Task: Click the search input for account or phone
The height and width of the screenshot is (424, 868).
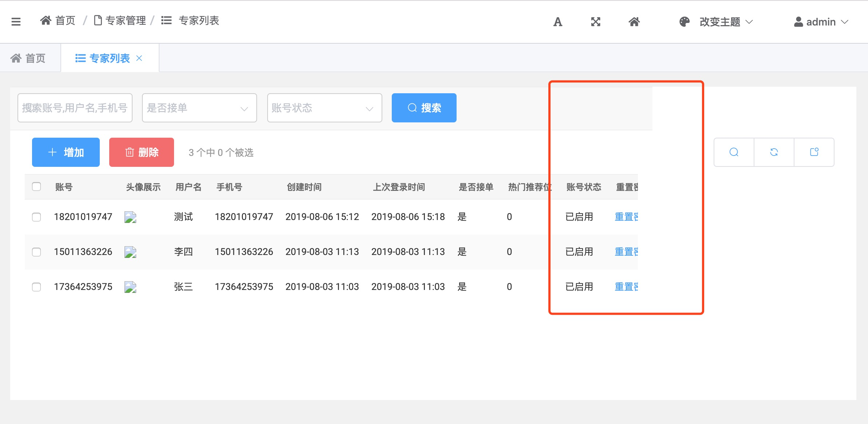Action: click(75, 107)
